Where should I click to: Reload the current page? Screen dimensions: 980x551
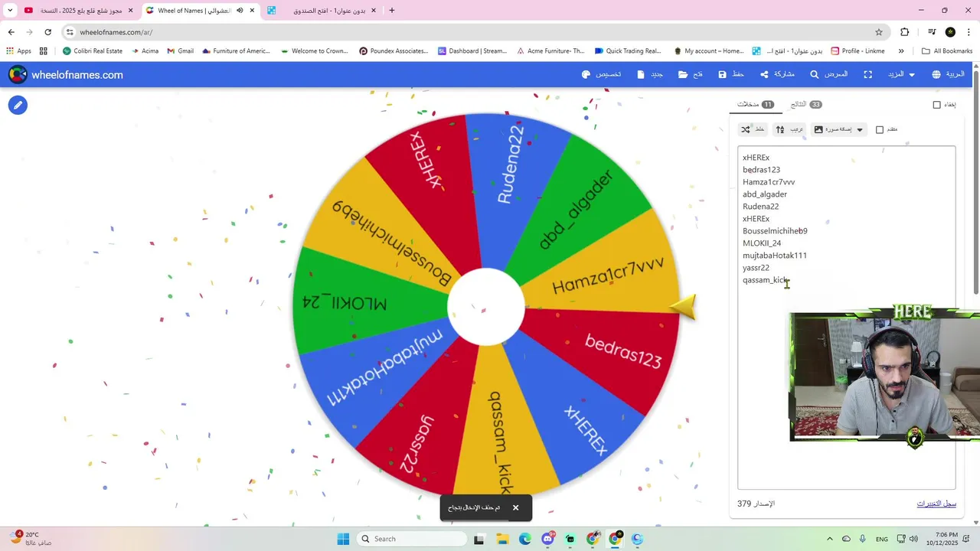click(x=47, y=32)
